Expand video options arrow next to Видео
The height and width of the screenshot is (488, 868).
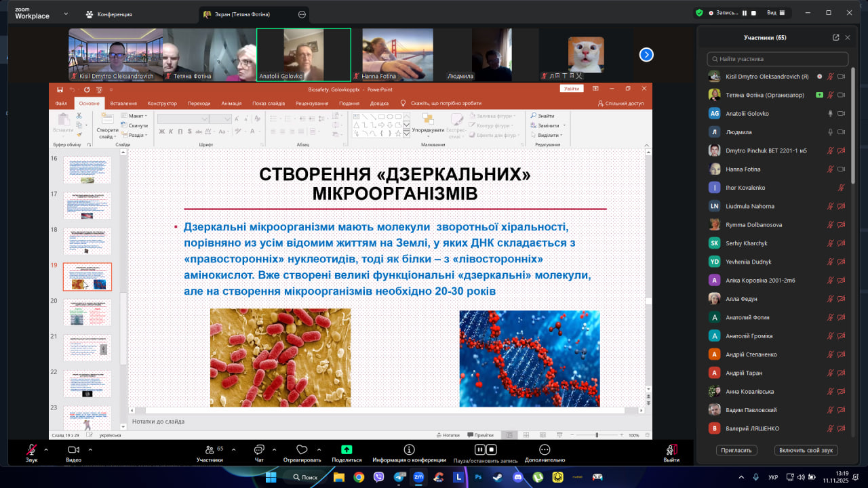(x=90, y=449)
